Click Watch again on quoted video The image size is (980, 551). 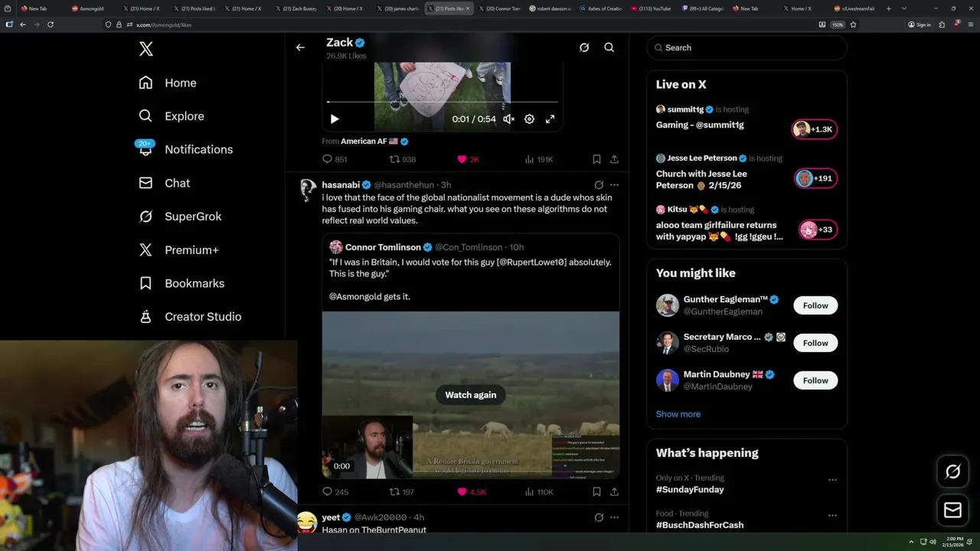pyautogui.click(x=471, y=395)
